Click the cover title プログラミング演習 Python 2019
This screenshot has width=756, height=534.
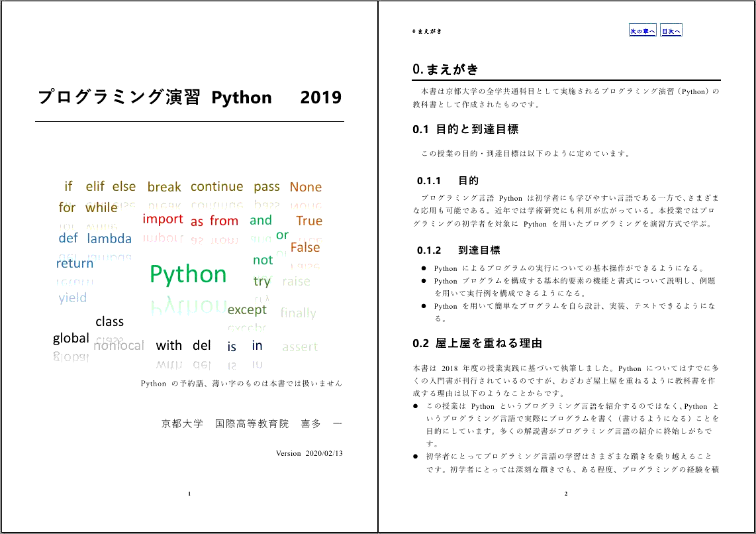189,97
